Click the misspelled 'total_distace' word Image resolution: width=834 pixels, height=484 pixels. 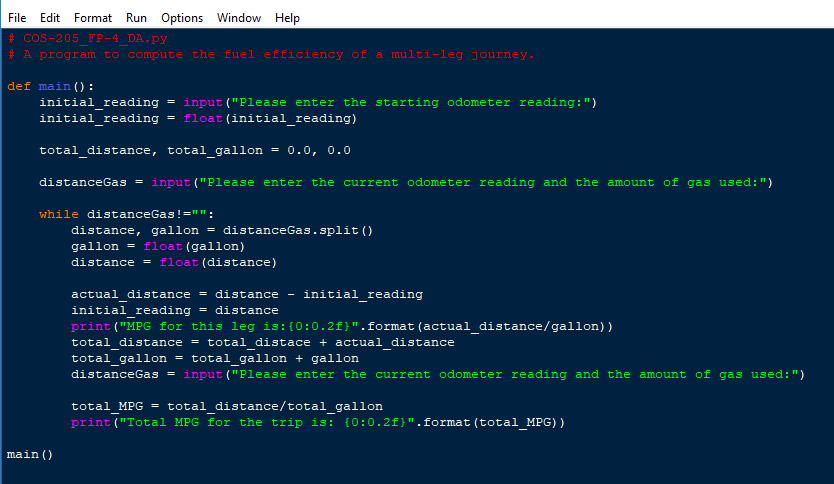[x=259, y=343]
